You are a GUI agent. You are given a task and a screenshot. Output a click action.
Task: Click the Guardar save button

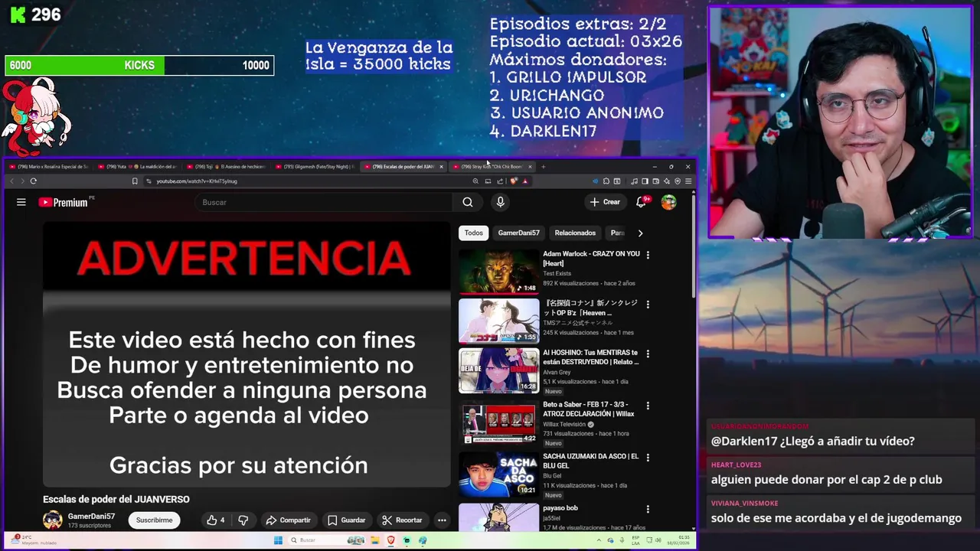click(347, 520)
